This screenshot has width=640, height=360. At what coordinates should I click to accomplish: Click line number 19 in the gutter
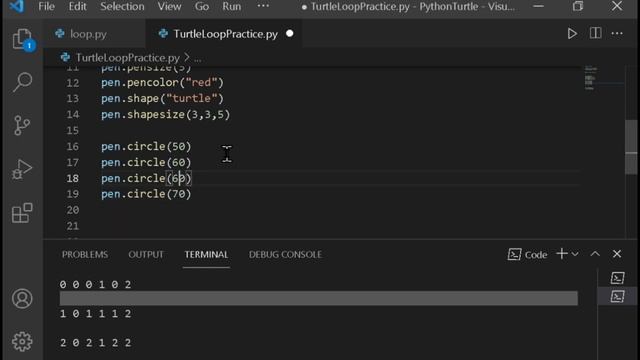coord(73,194)
